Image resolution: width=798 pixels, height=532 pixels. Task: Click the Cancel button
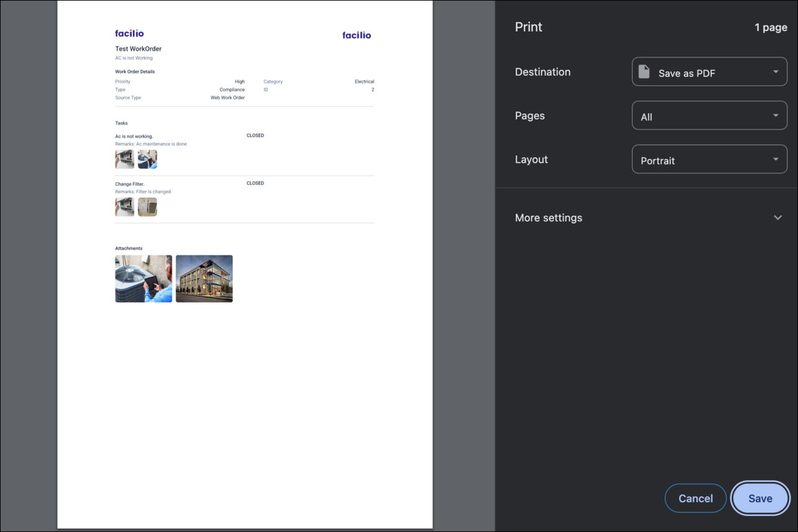coord(696,499)
